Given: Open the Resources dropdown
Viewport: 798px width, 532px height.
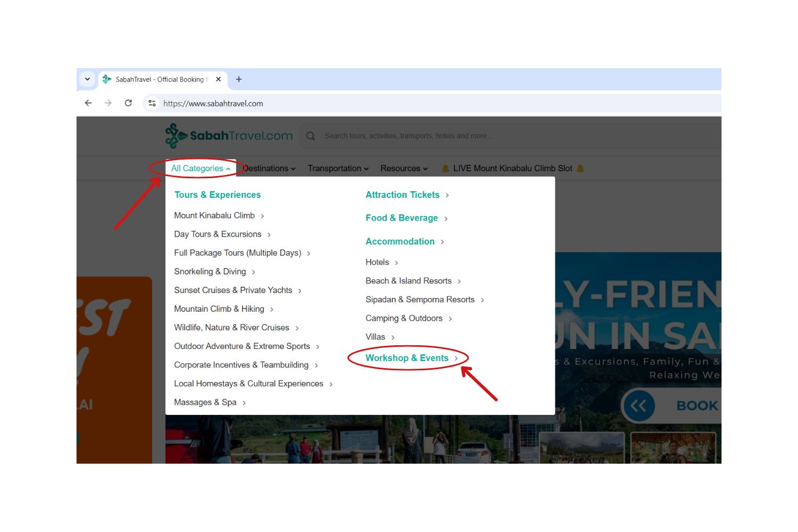Looking at the screenshot, I should [x=404, y=169].
